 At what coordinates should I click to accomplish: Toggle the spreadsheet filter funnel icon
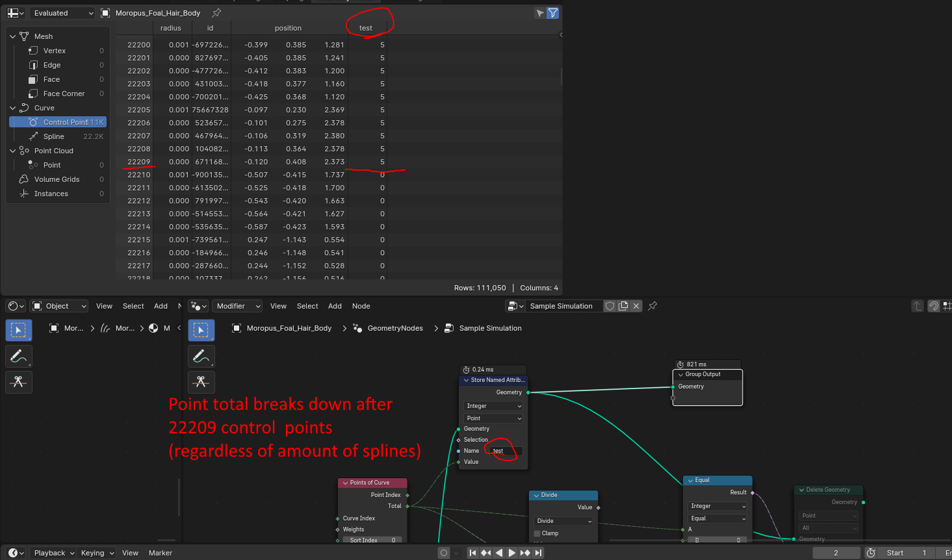pyautogui.click(x=553, y=13)
